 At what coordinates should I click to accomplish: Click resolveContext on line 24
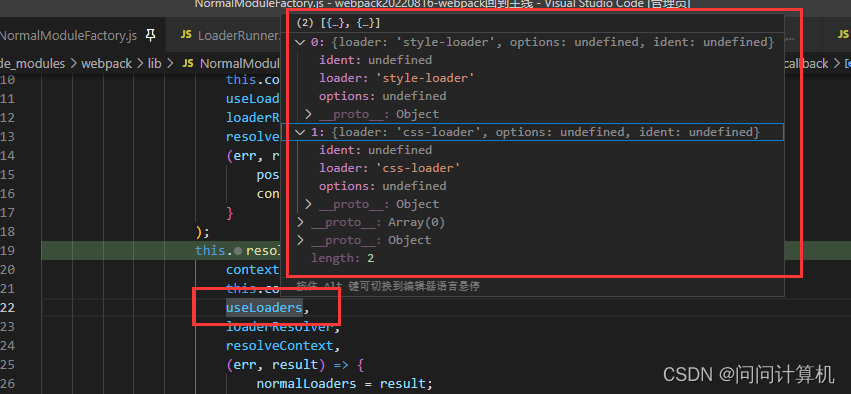(x=279, y=346)
